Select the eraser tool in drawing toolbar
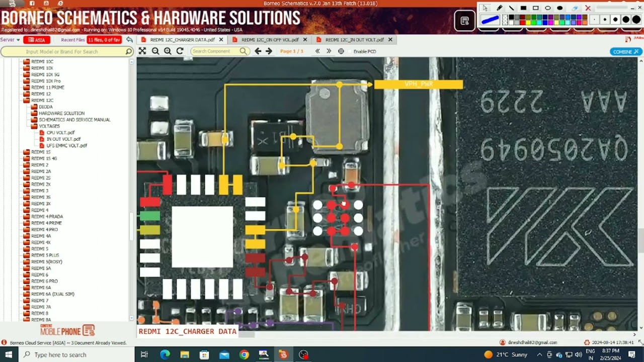 tap(575, 8)
